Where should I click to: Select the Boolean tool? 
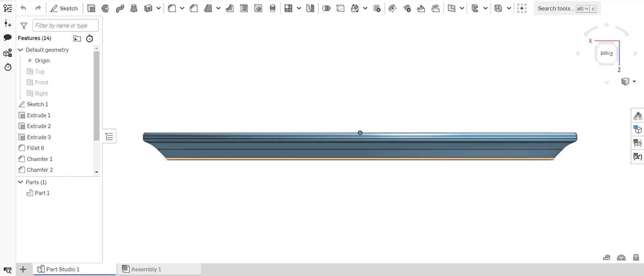click(326, 8)
